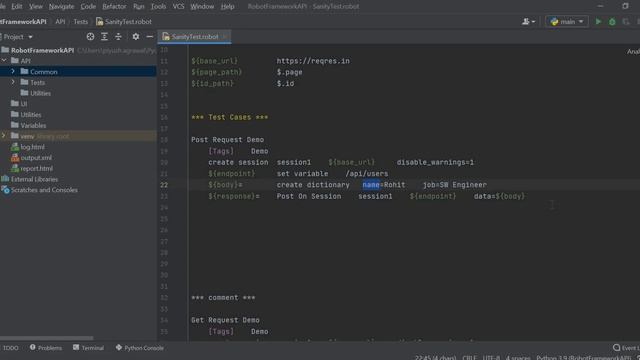Open the VCS menu
This screenshot has width=640, height=360.
(178, 7)
